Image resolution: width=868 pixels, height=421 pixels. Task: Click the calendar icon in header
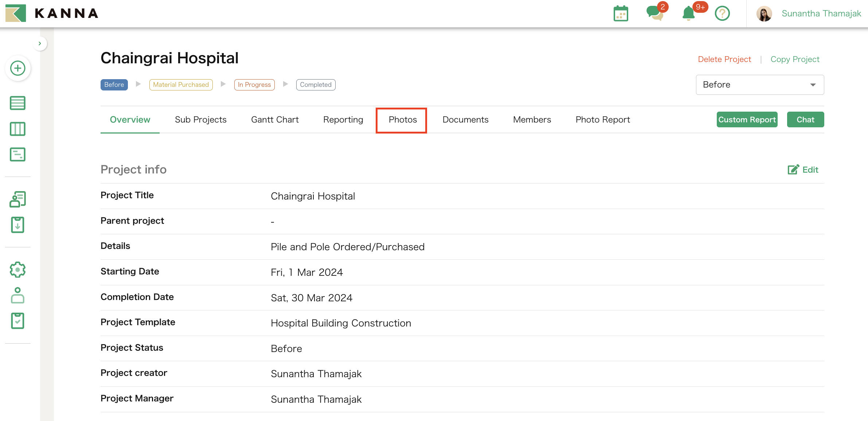click(621, 14)
